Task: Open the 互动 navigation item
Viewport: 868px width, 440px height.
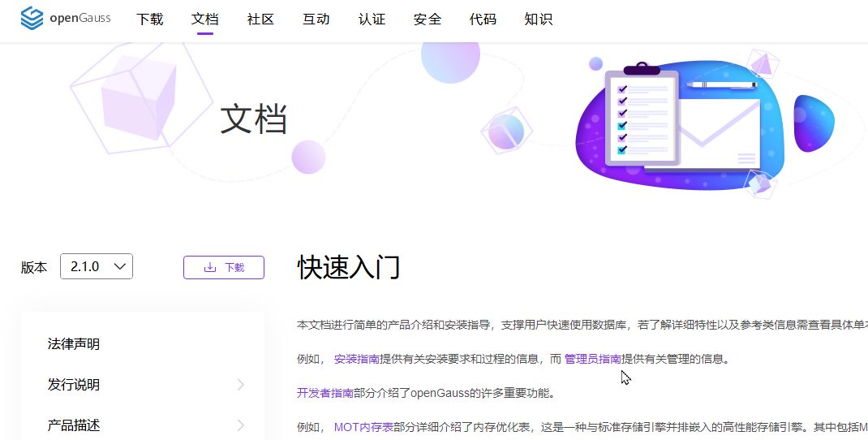Action: pos(316,19)
